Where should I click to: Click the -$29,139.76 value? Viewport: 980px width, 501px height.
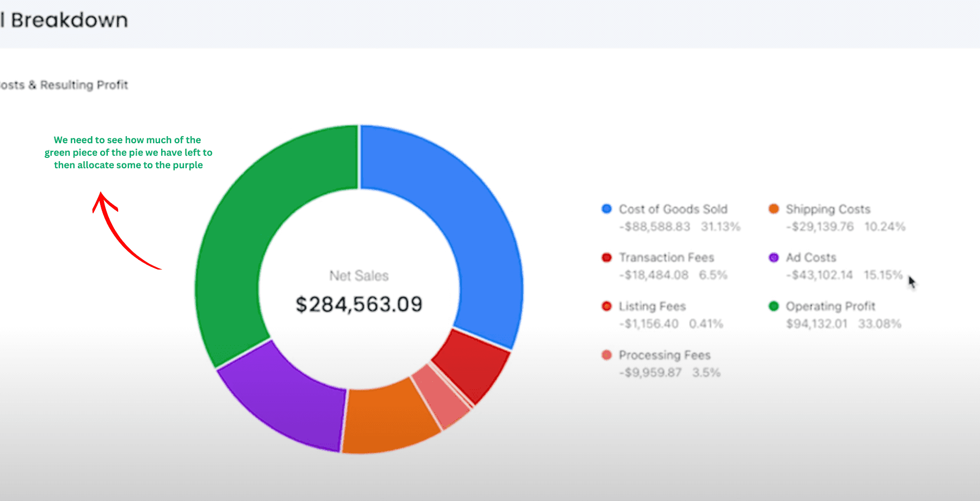820,227
